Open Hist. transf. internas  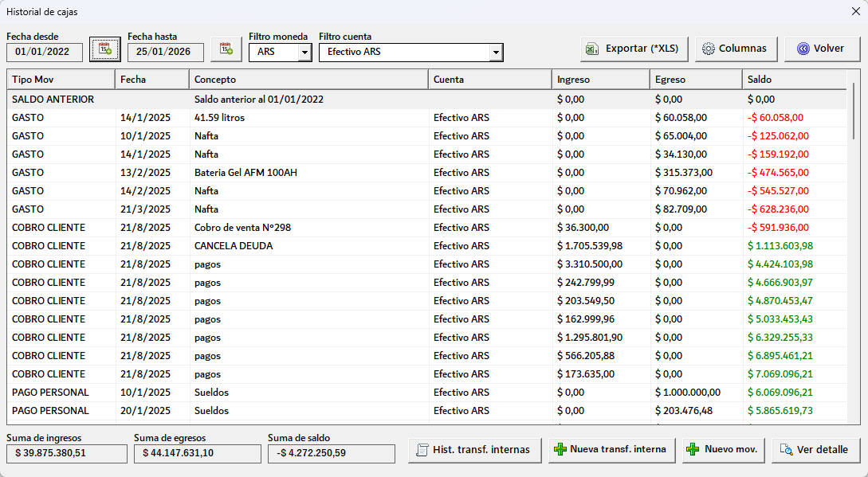(474, 450)
